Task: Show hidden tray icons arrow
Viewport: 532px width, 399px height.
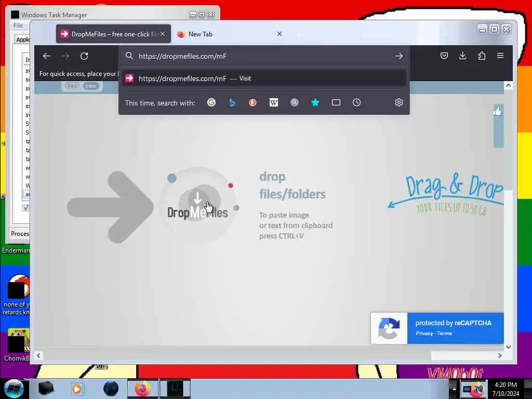Action: click(x=454, y=389)
